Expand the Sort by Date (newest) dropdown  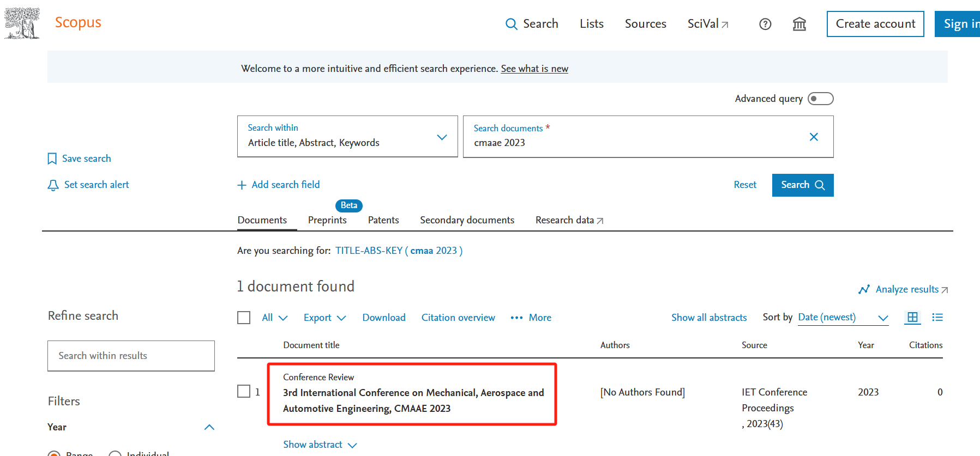843,318
